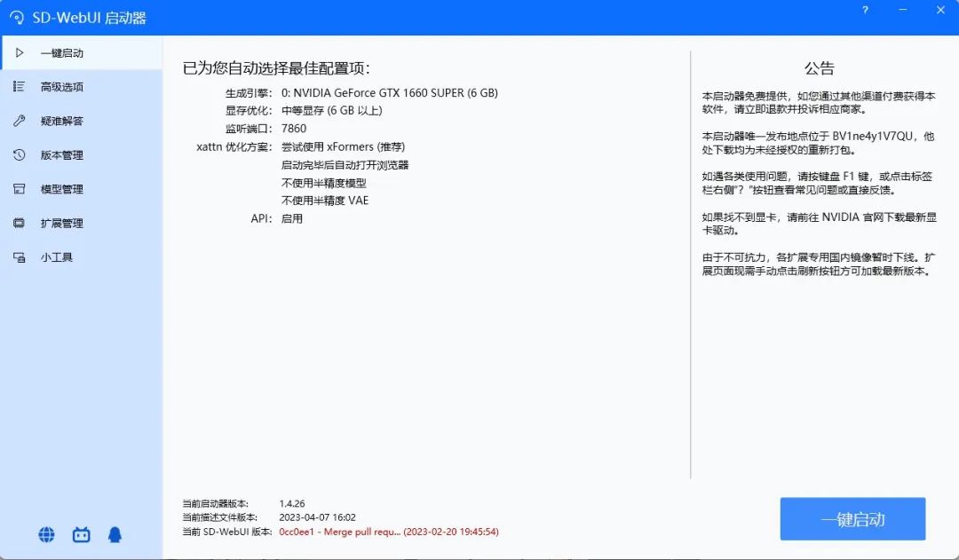Viewport: 959px width, 560px height.
Task: Open the Bilibili channel via the TV icon
Action: 81,534
